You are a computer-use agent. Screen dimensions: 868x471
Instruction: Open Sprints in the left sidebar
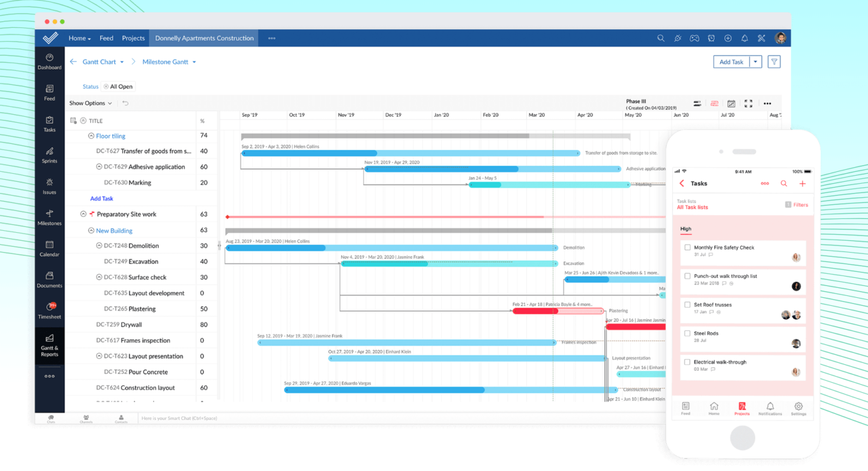[50, 155]
